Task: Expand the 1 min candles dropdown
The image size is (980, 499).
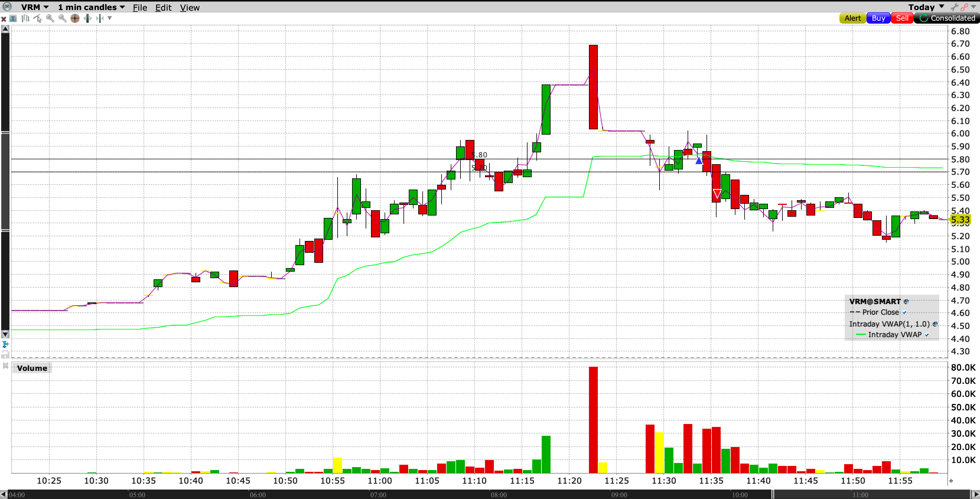Action: click(x=91, y=7)
